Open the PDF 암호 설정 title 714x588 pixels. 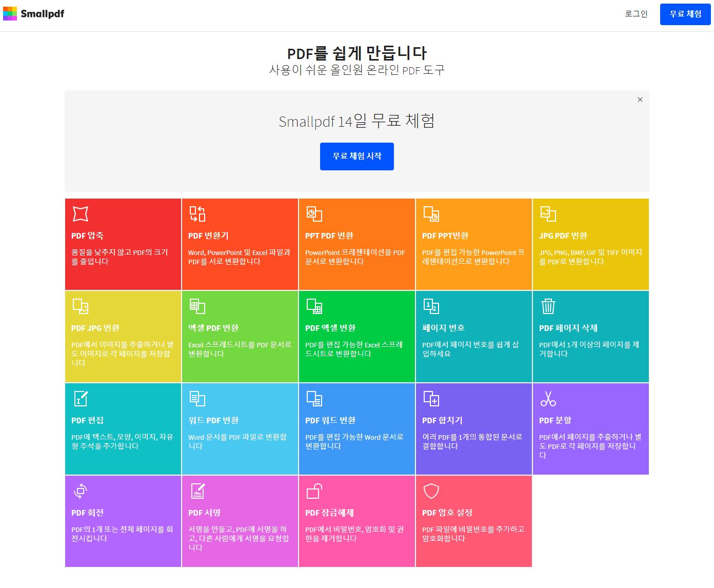coord(447,513)
